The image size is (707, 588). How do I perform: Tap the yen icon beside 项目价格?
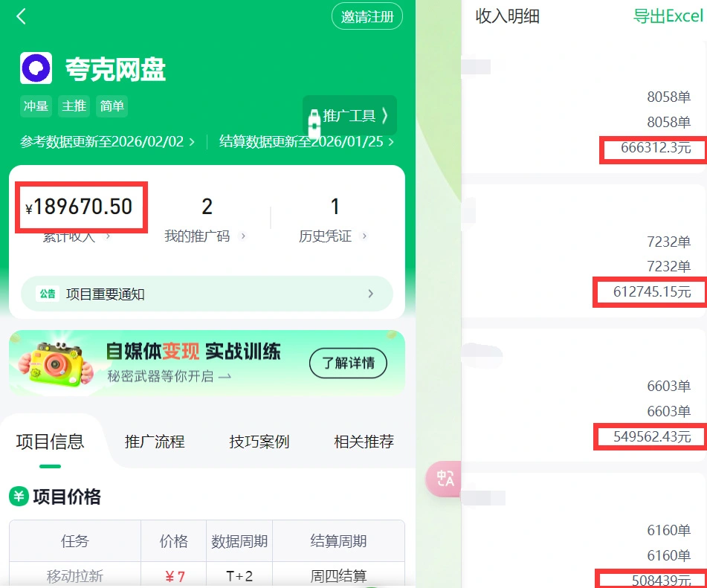tap(19, 497)
